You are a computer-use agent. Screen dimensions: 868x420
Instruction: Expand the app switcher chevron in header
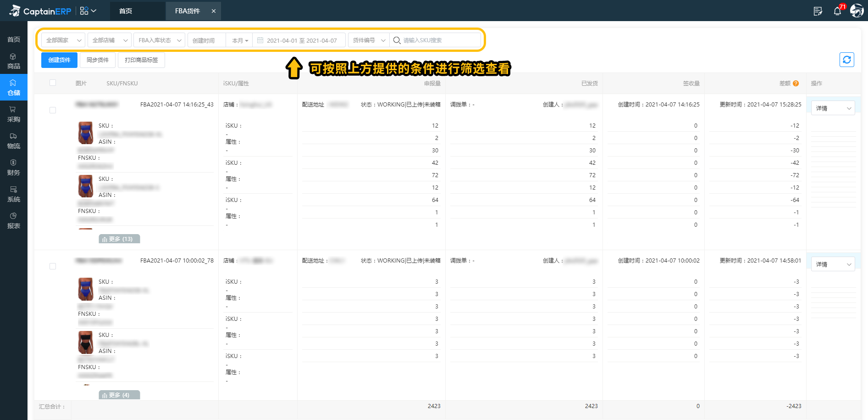[x=94, y=11]
